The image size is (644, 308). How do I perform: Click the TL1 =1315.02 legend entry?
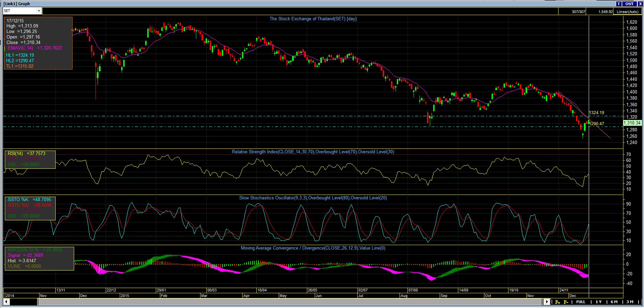20,66
